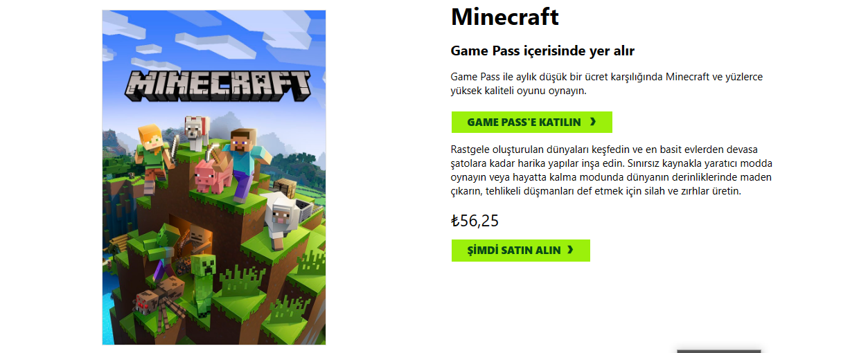This screenshot has width=868, height=353.
Task: Click the GAME PASS'E KATILIN button
Action: (531, 122)
